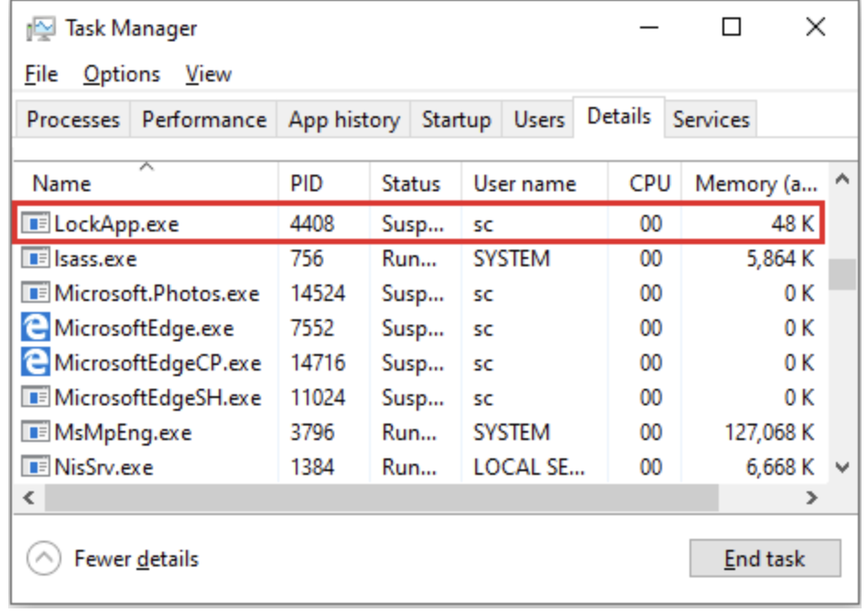Image resolution: width=868 pixels, height=613 pixels.
Task: Maximize the Task Manager window
Action: point(732,27)
